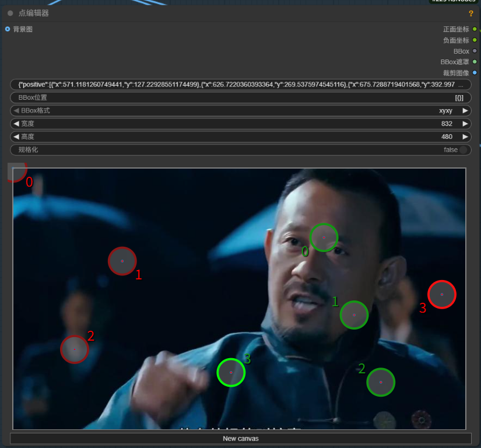Click the BBox遮罩 output connector
Viewport: 481px width, 448px height.
coord(475,62)
